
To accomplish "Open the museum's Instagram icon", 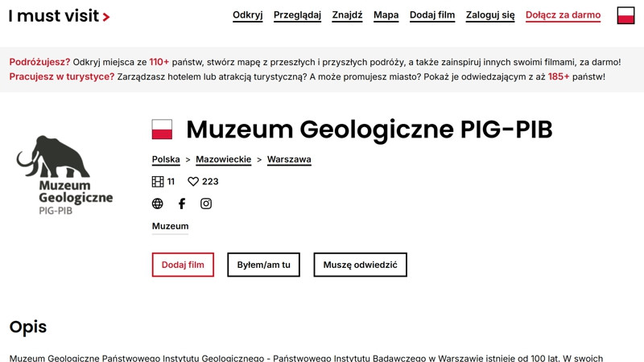I will pos(206,204).
